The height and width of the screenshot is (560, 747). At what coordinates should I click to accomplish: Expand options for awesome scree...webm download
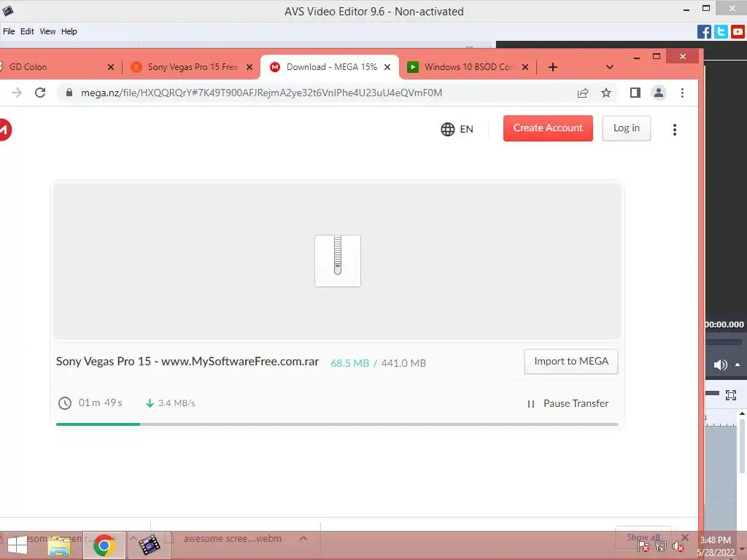pyautogui.click(x=303, y=539)
